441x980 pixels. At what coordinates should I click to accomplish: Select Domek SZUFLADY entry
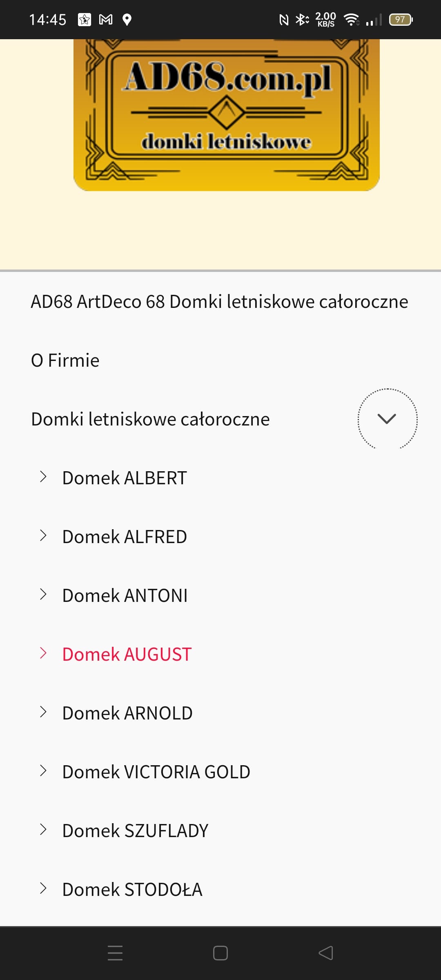coord(135,831)
